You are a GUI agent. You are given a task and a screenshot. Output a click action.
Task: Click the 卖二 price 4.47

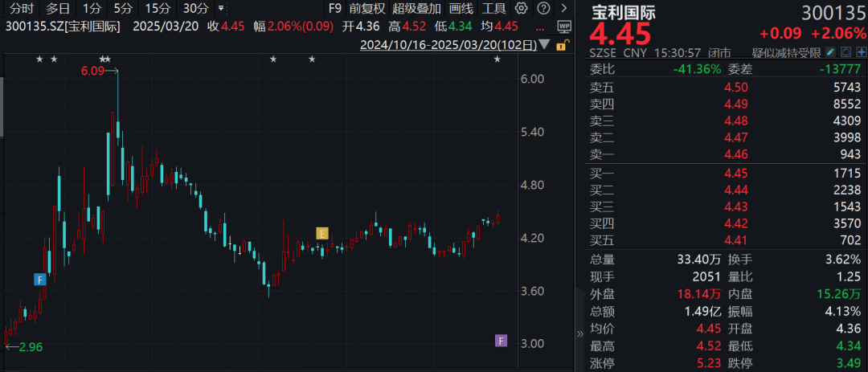(736, 138)
